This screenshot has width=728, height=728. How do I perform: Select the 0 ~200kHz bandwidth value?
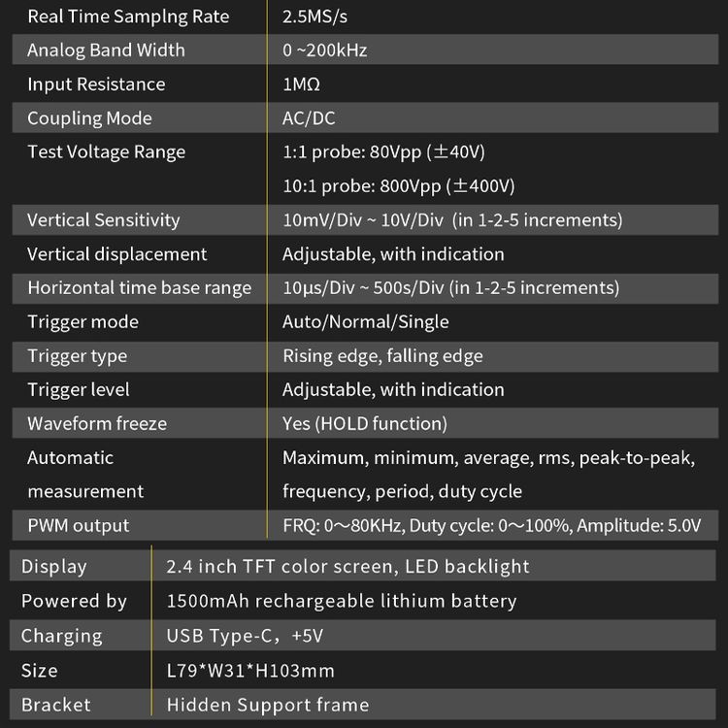point(324,50)
